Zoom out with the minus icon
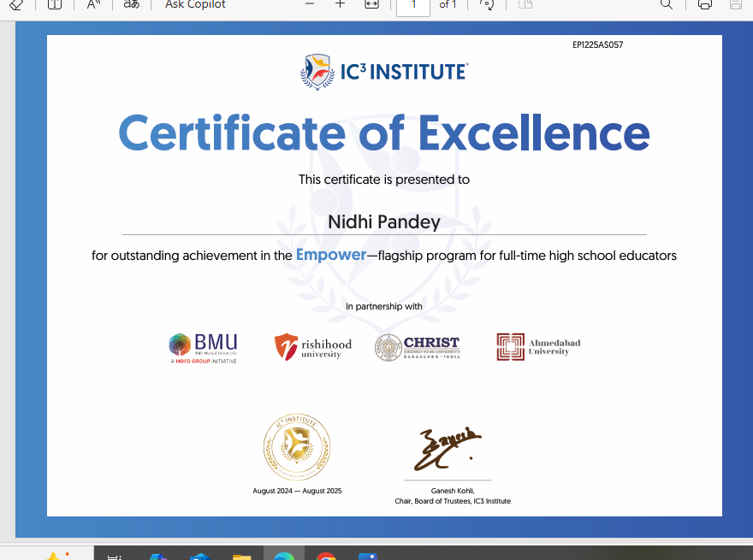Image resolution: width=753 pixels, height=560 pixels. (x=310, y=4)
